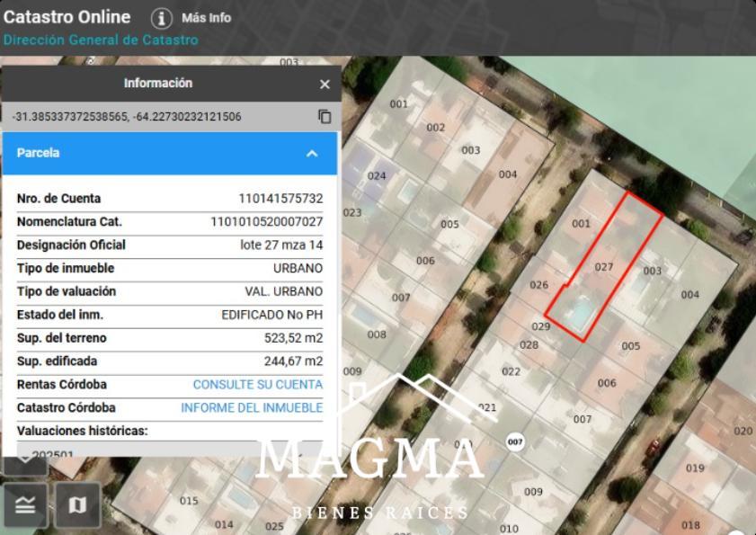The image size is (756, 535).
Task: Copy the coordinates to clipboard
Action: tap(325, 117)
